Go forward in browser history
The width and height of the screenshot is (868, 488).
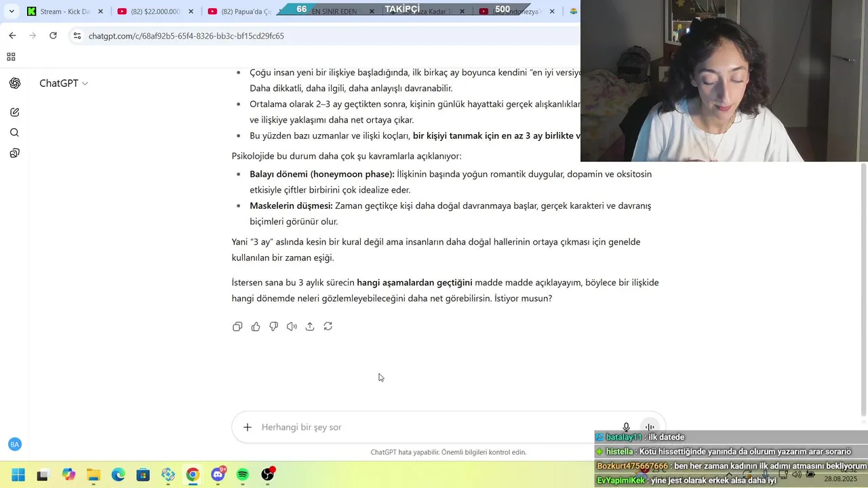(x=33, y=36)
